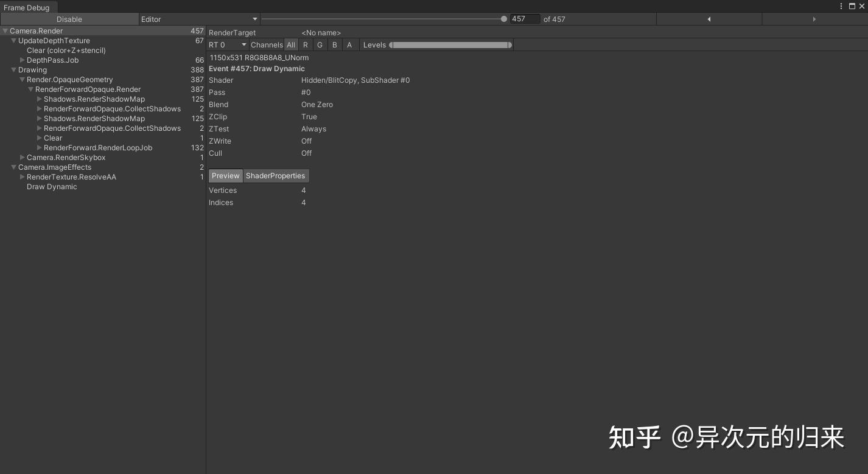Disable frame debugging

click(69, 19)
